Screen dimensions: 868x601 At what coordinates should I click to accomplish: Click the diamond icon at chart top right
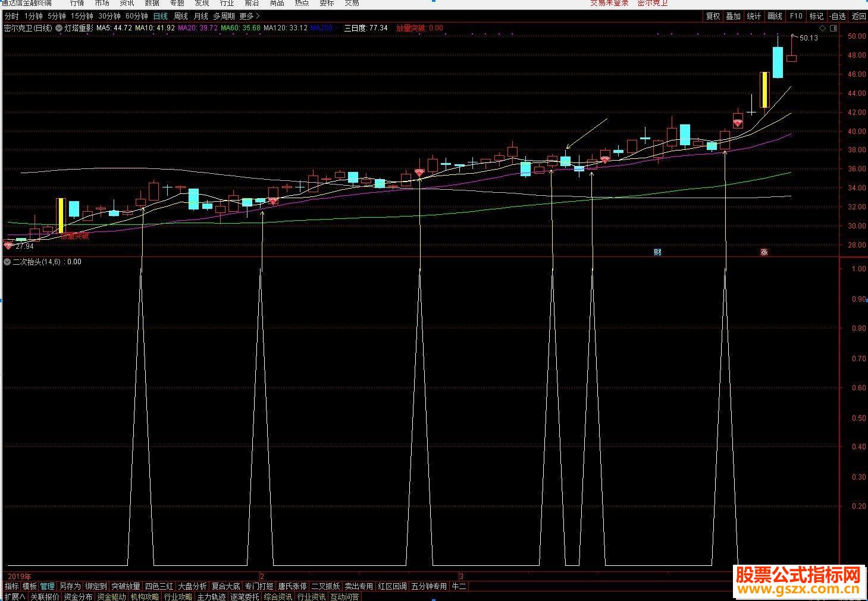point(823,28)
